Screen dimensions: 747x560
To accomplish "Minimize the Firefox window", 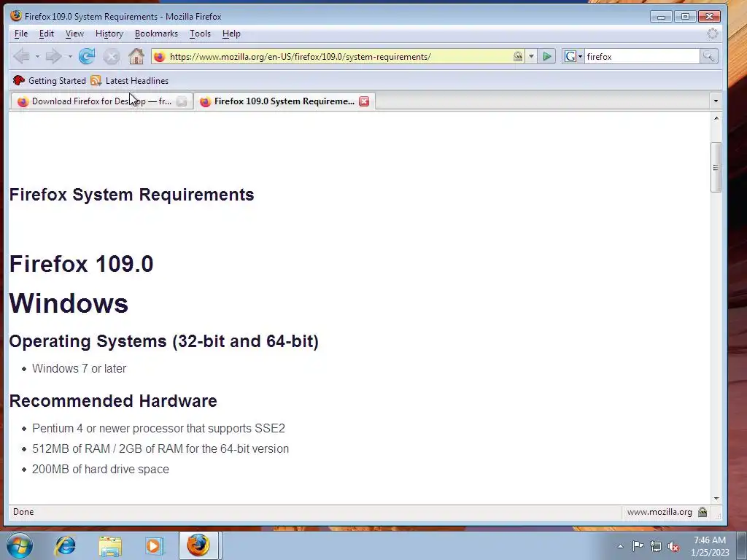I will (661, 17).
